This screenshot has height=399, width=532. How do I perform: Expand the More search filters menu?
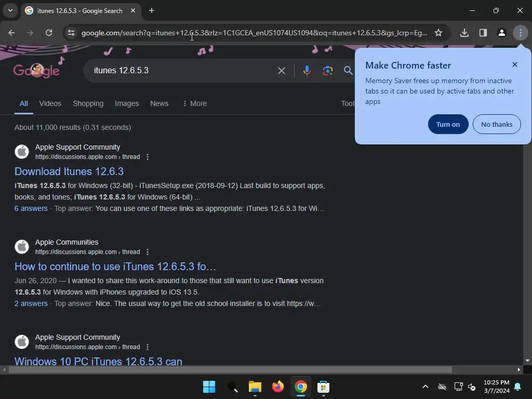[195, 103]
